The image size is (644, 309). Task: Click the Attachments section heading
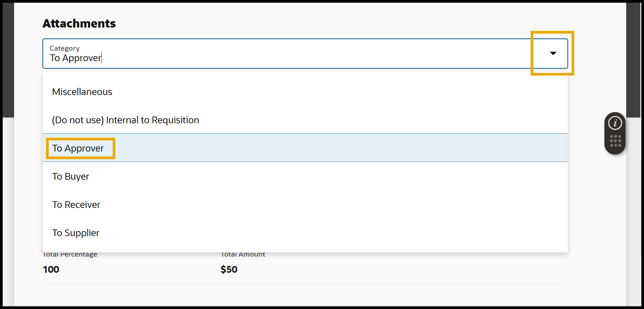79,24
